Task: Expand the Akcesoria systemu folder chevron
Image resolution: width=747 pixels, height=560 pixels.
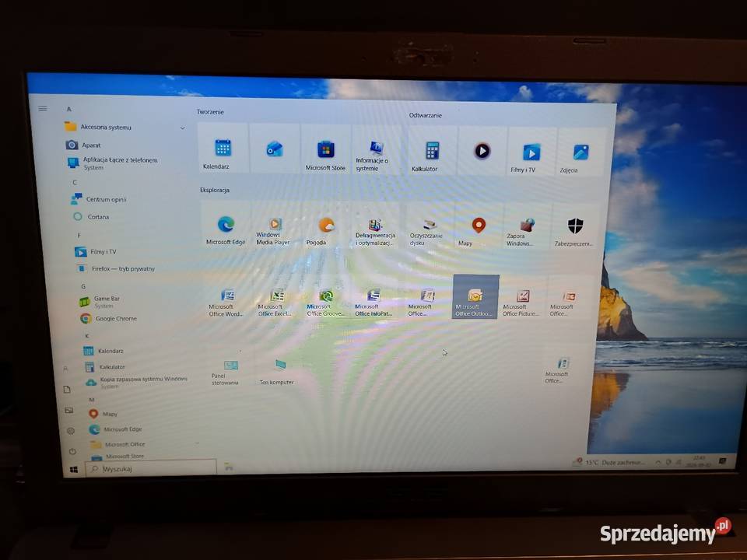Action: coord(182,128)
